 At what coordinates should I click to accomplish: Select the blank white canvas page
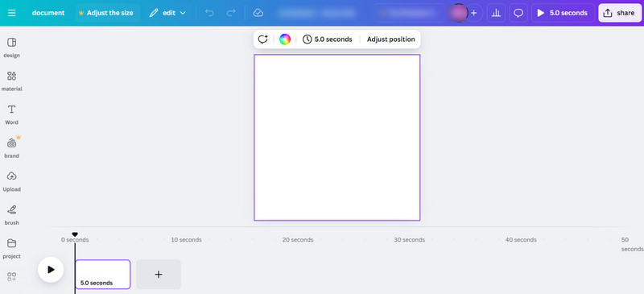tap(336, 138)
